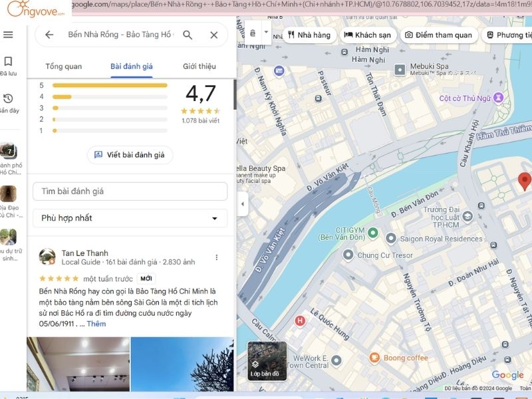Viewport: 532px width, 399px height.
Task: Clear the search with the X icon
Action: [213, 35]
